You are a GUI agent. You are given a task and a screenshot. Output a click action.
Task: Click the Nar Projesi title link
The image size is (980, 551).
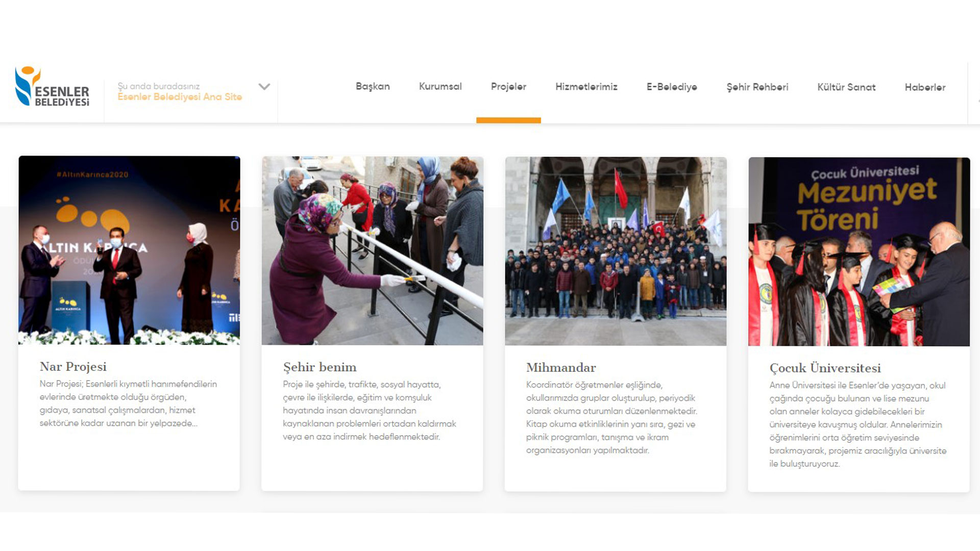point(73,366)
